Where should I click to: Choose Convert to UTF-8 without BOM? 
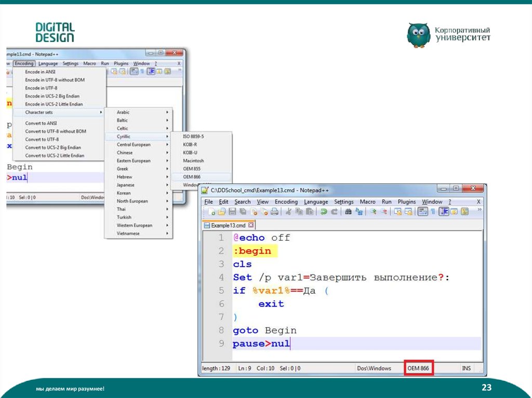click(x=56, y=131)
